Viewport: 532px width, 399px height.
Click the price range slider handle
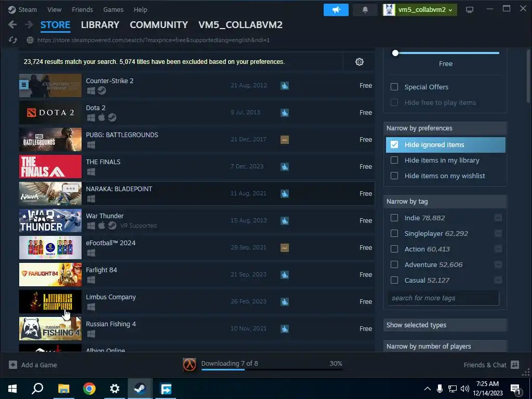pos(395,53)
